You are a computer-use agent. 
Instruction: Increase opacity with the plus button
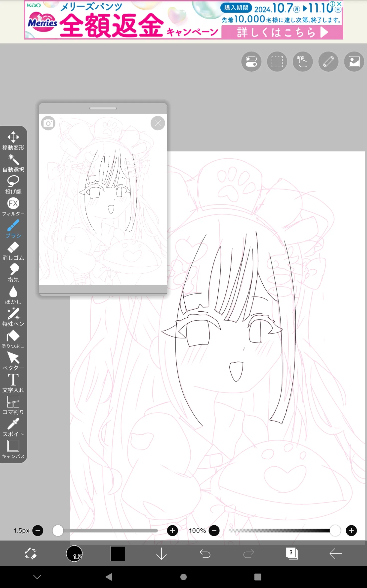coord(351,531)
